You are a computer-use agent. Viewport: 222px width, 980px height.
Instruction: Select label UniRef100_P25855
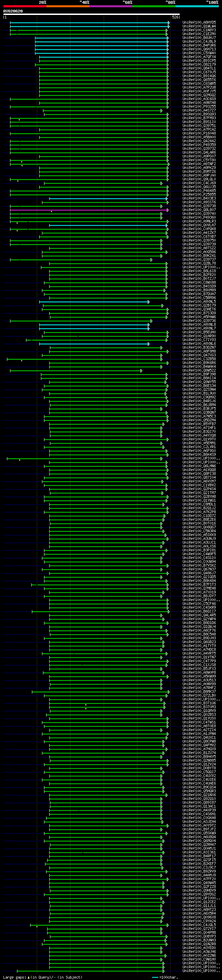point(199,194)
